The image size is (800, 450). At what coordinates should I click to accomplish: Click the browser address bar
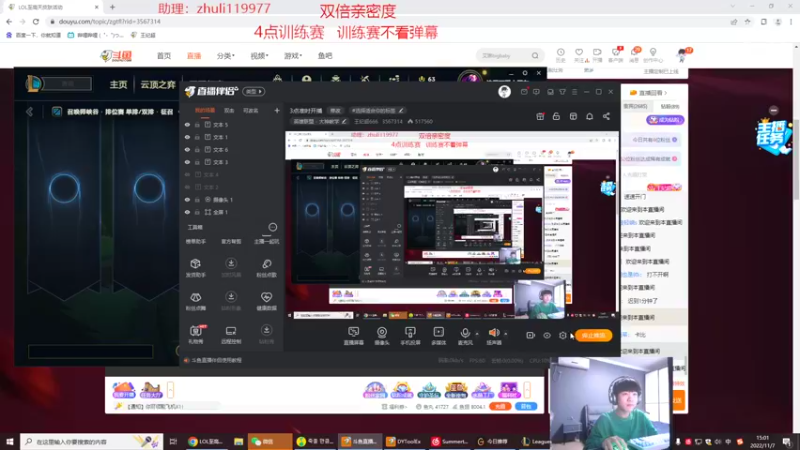tap(385, 21)
